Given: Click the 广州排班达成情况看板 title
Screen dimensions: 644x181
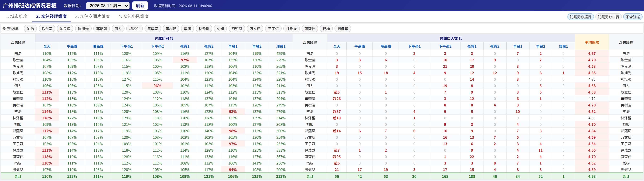Looking at the screenshot, I should click(x=30, y=6).
